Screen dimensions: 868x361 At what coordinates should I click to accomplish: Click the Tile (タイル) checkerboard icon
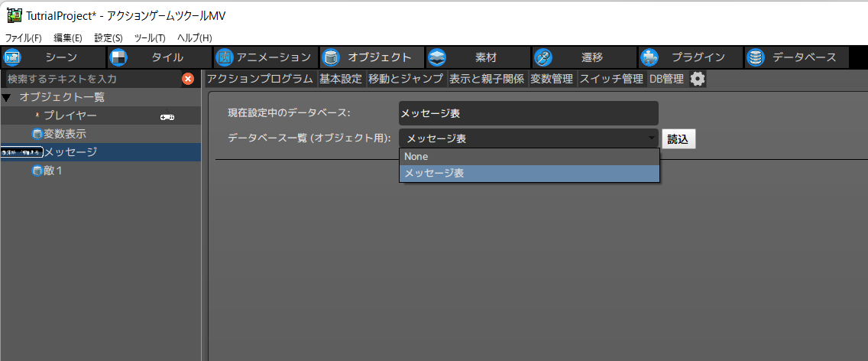click(x=118, y=57)
